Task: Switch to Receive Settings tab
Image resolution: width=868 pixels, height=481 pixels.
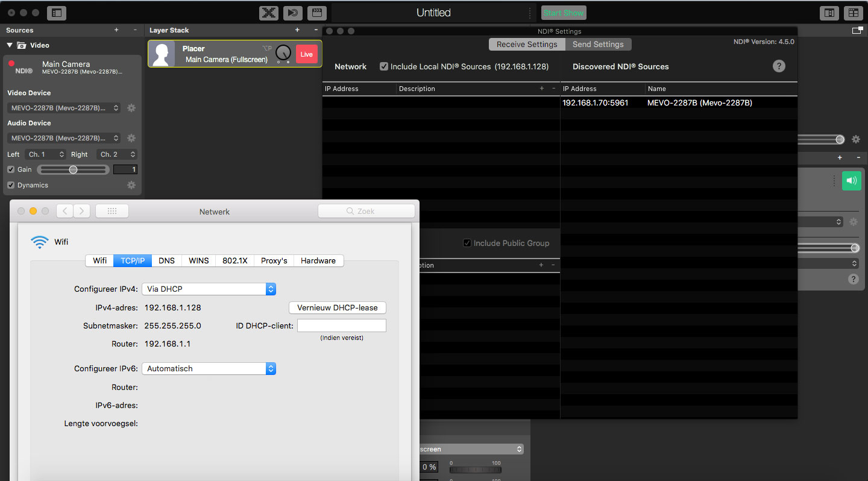Action: tap(527, 44)
